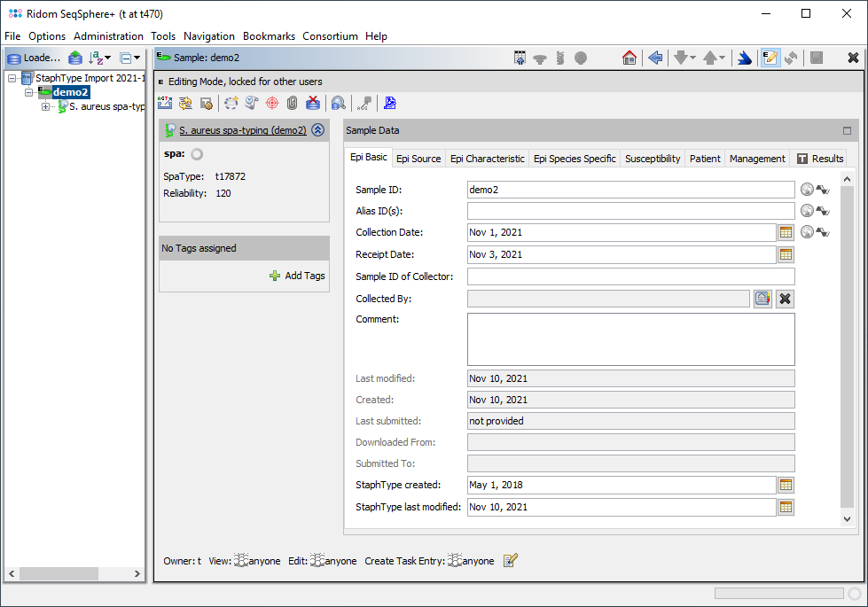Click the spa status circle indicator

[197, 154]
